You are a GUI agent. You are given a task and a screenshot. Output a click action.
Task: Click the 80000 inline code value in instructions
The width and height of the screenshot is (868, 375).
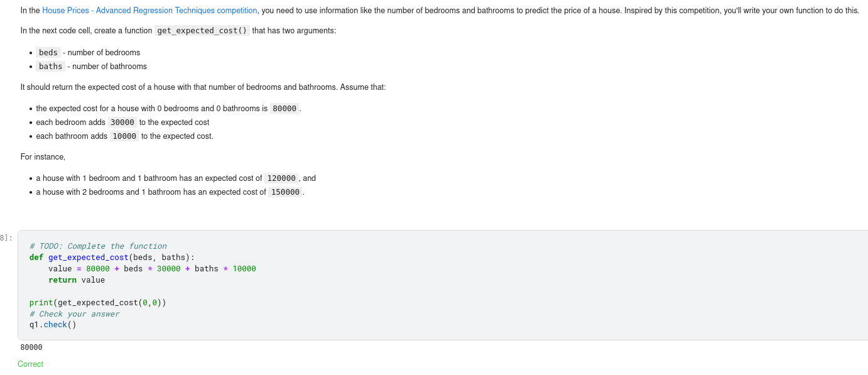(x=285, y=109)
